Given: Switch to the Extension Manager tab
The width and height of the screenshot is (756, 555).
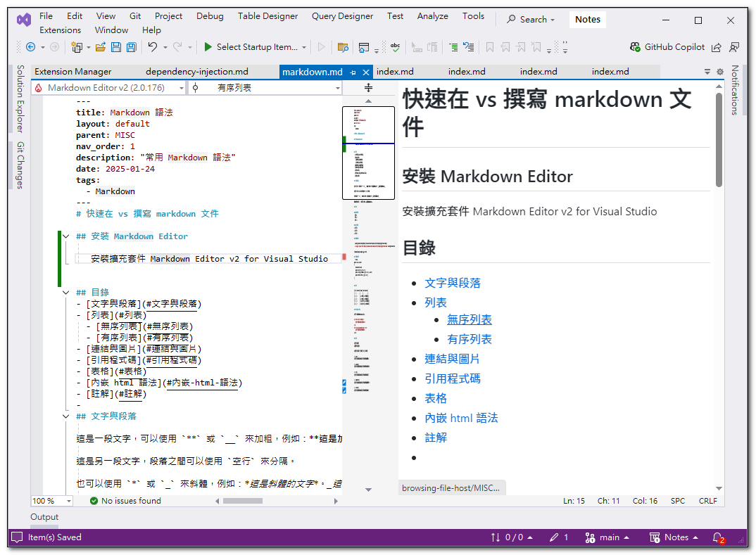Looking at the screenshot, I should 73,72.
